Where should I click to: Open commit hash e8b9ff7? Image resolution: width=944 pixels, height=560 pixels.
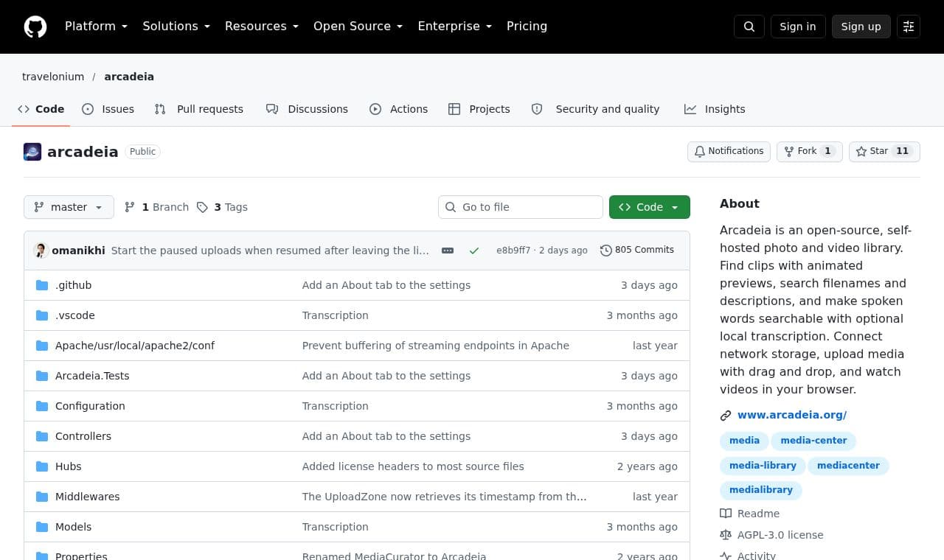click(513, 251)
